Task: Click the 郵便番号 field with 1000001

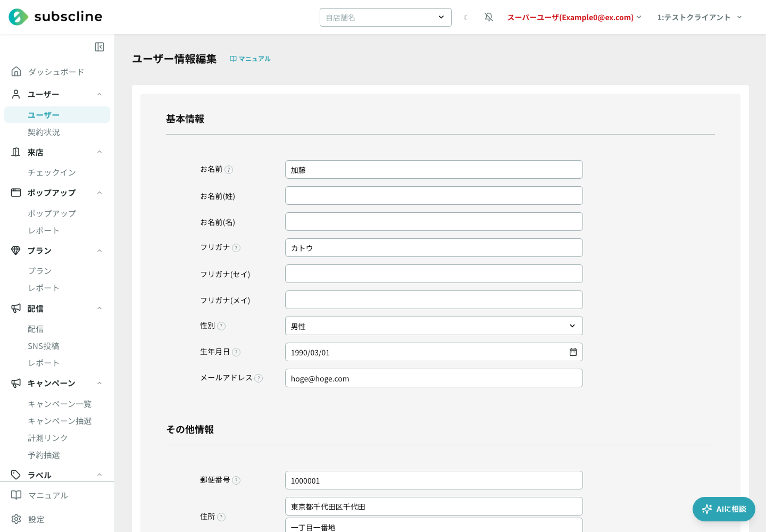Action: pyautogui.click(x=434, y=480)
